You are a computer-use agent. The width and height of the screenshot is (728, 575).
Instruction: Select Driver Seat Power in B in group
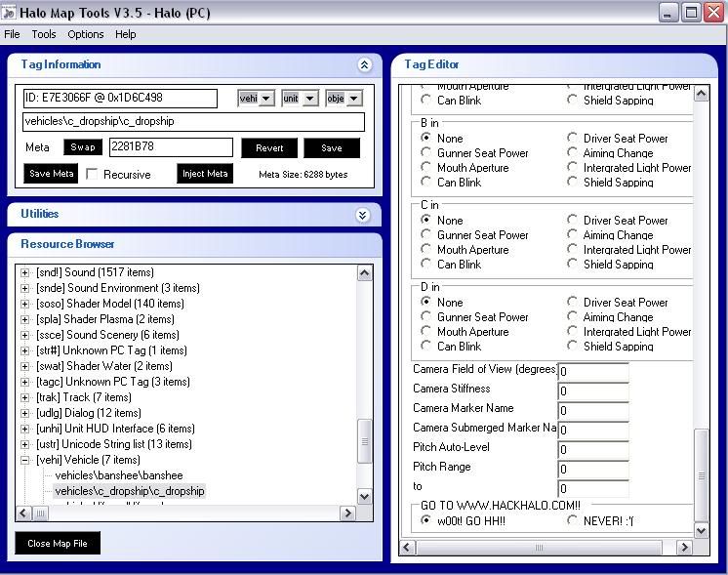point(572,138)
